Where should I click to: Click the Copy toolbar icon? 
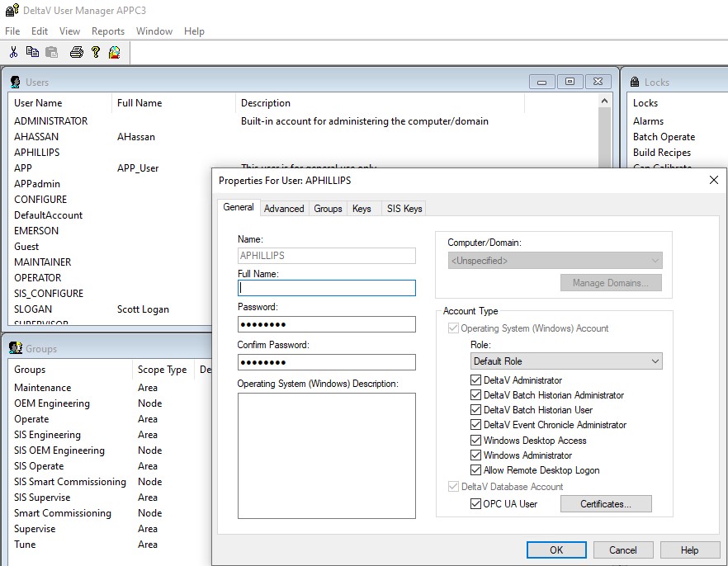click(32, 52)
